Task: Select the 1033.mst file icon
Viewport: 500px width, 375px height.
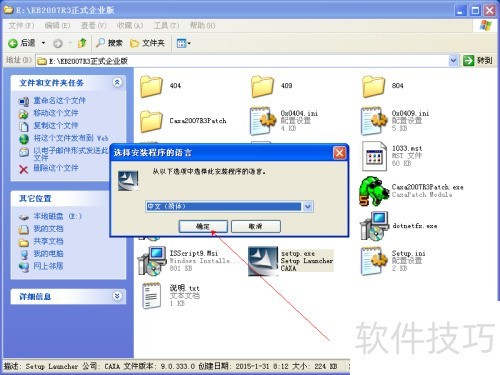Action: pos(374,156)
